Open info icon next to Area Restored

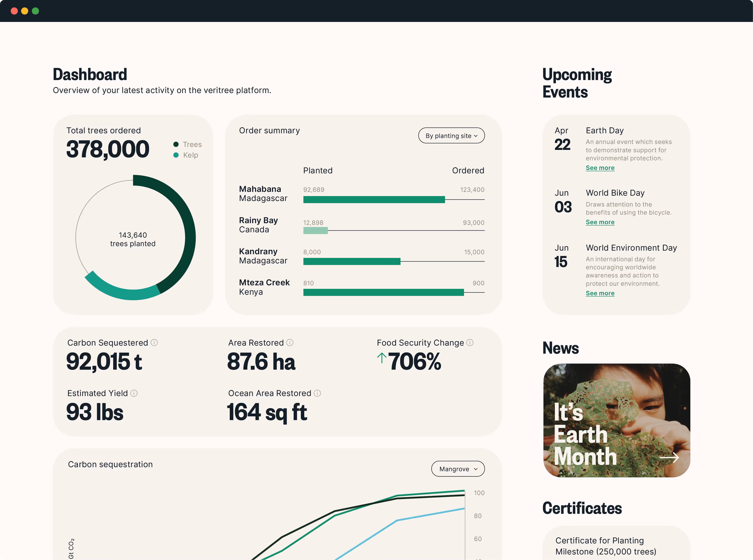[290, 343]
